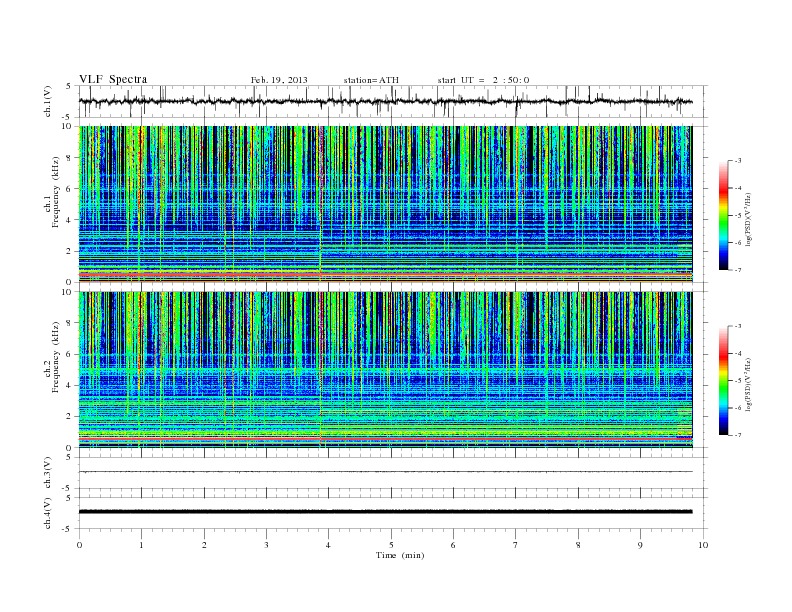This screenshot has height=612, width=792.
Task: Click time axis tick label "8"
Action: 578,545
